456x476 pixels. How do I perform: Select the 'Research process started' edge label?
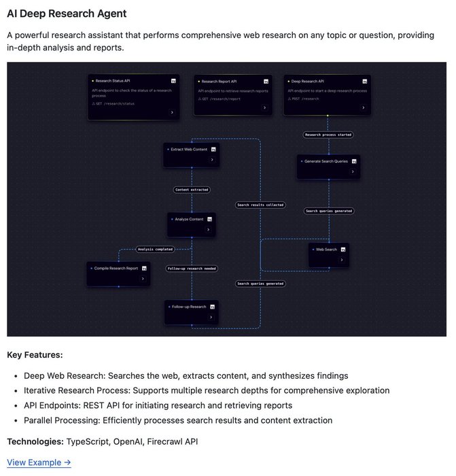(328, 135)
